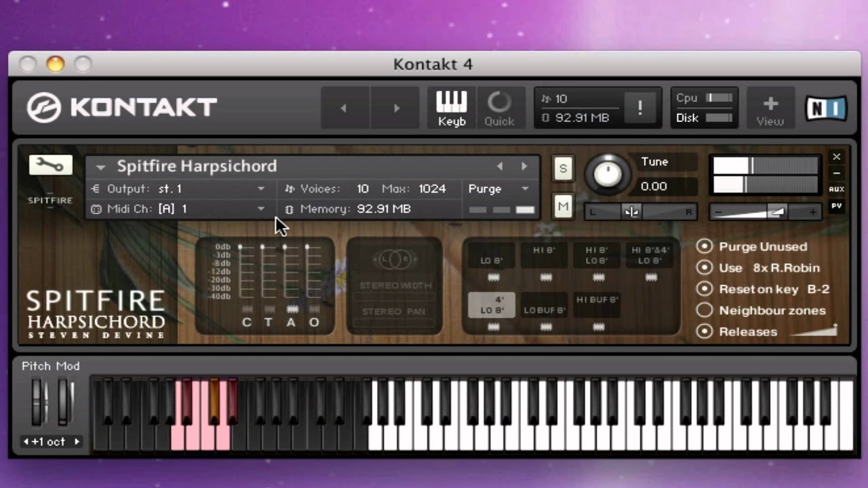Click the chip icon under HI 8'&4' LO 8'

coord(650,277)
